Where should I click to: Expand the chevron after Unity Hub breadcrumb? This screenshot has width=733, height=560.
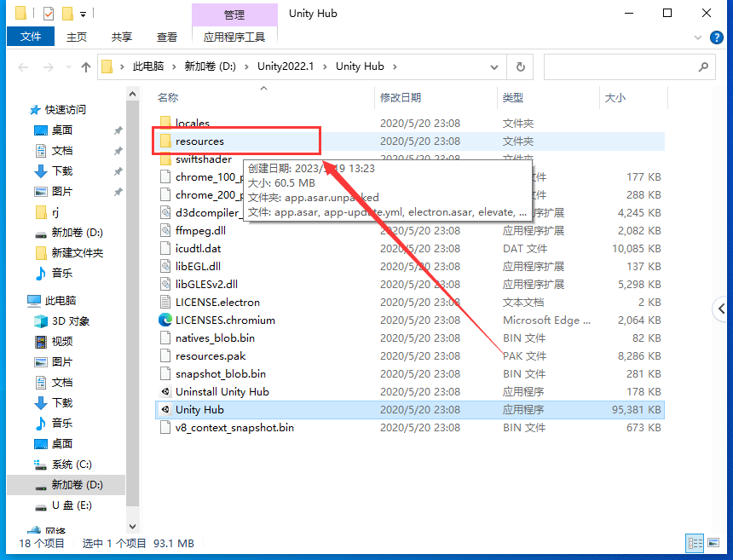(395, 66)
